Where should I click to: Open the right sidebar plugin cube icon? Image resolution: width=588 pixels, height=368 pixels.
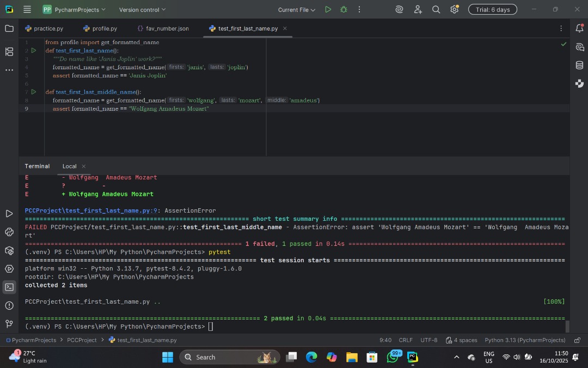[x=579, y=83]
